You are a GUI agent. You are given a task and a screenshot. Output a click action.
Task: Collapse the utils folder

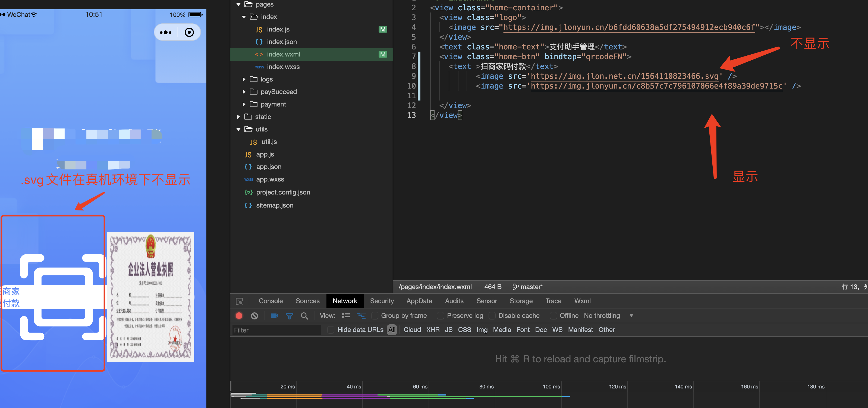238,129
